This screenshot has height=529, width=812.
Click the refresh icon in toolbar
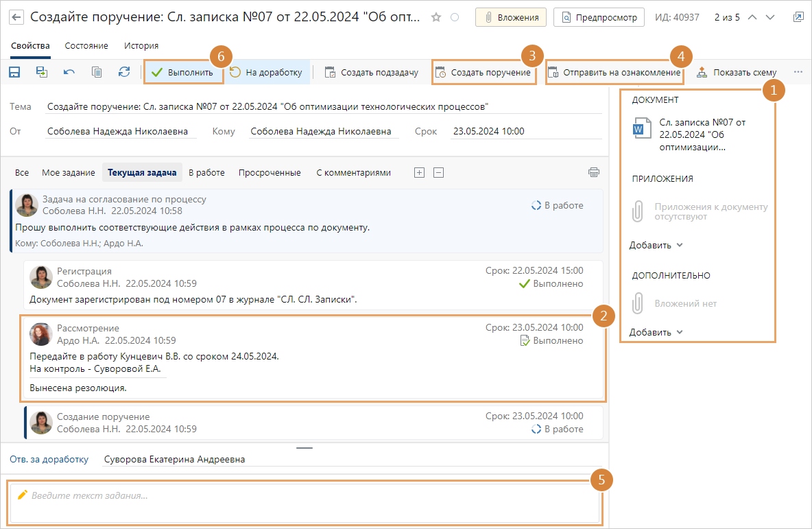(x=124, y=72)
